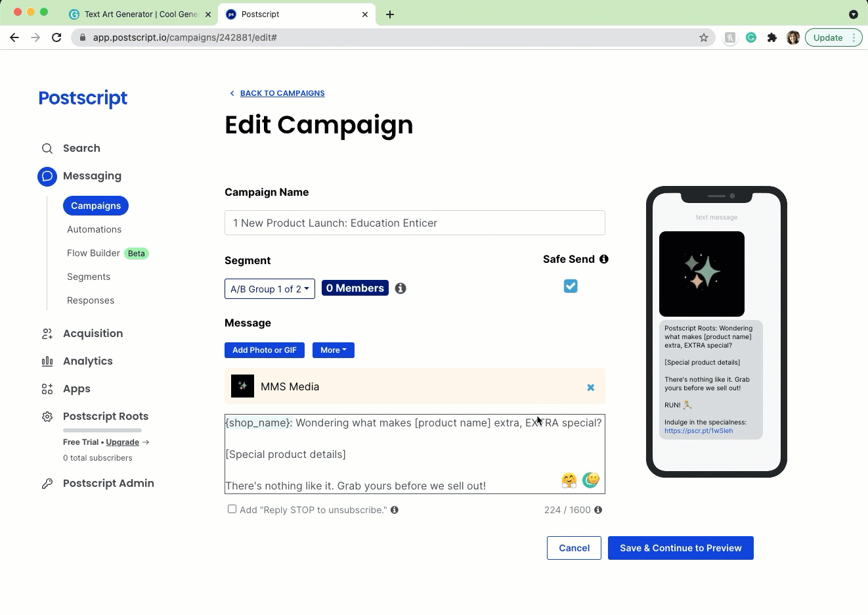Click the free trial progress bar
Screen dimensions: 868x615
tap(102, 430)
